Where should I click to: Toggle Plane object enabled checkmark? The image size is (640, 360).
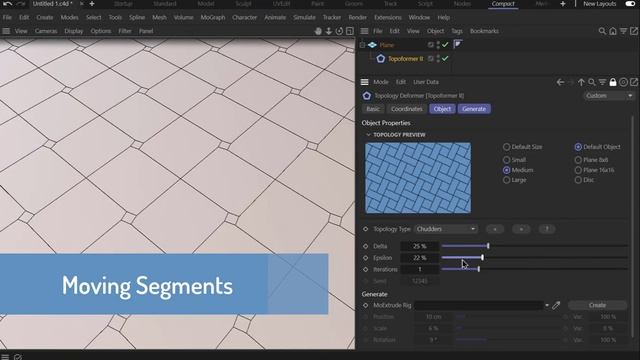point(445,45)
